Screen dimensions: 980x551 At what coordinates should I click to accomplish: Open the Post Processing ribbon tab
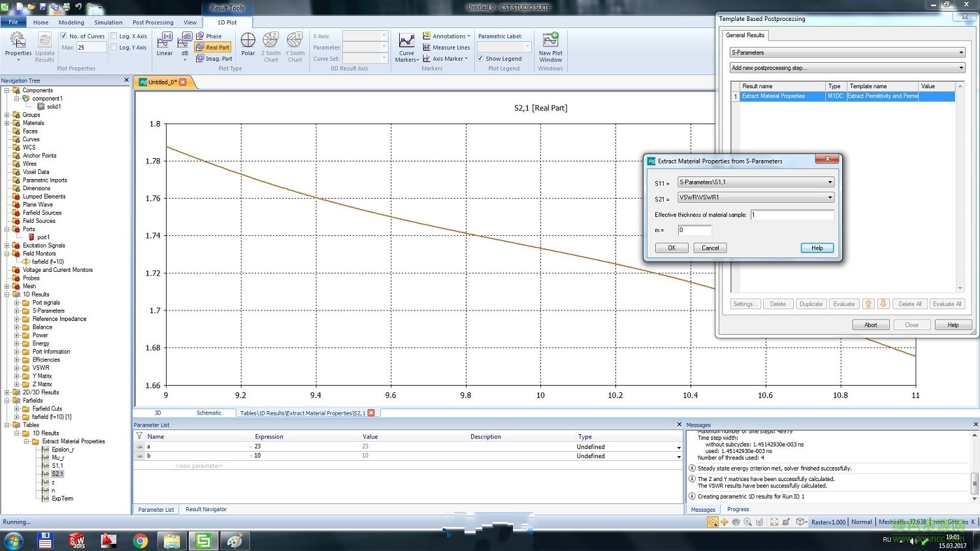pyautogui.click(x=153, y=22)
